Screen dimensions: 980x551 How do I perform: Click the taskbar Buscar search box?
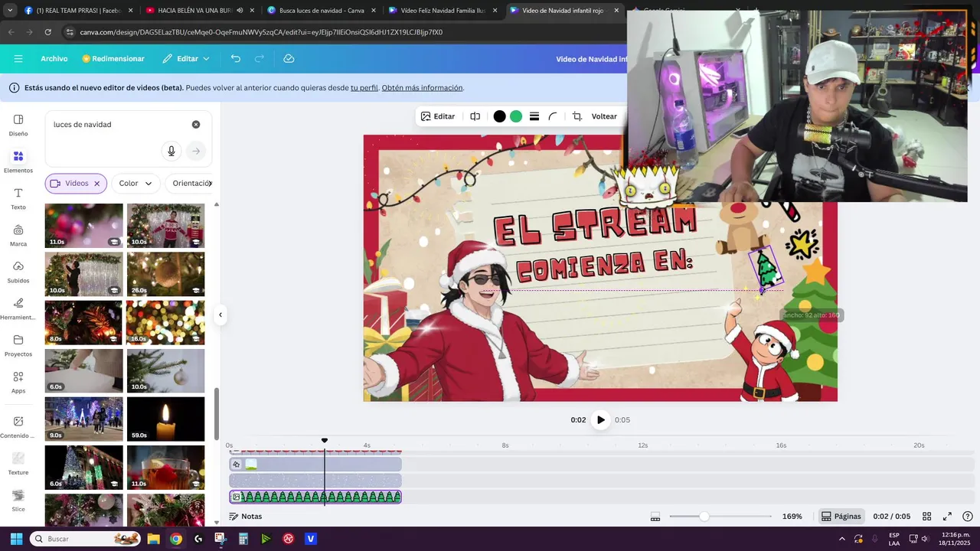pos(86,539)
